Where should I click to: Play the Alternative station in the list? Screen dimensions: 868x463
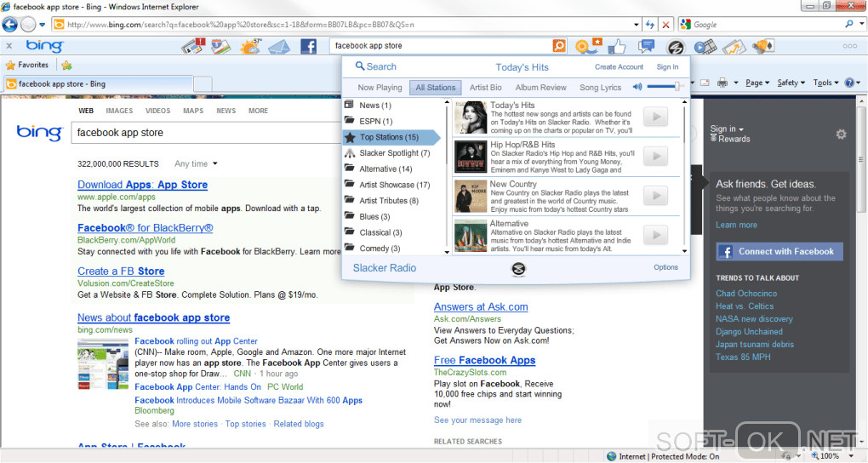coord(656,236)
